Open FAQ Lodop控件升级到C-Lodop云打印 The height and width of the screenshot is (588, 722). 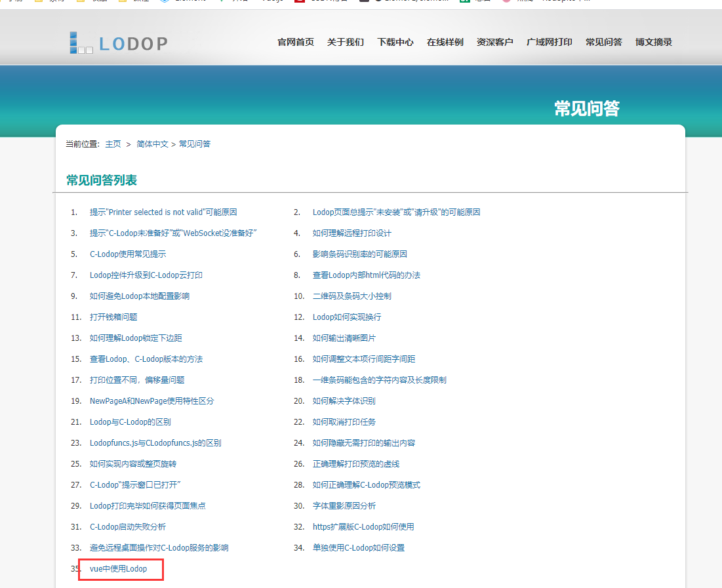[146, 275]
